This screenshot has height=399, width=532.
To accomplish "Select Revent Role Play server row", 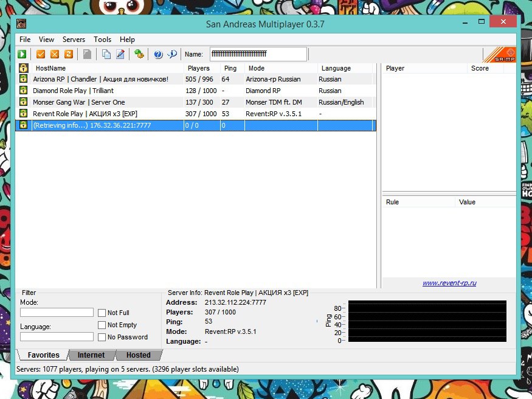I will 196,114.
